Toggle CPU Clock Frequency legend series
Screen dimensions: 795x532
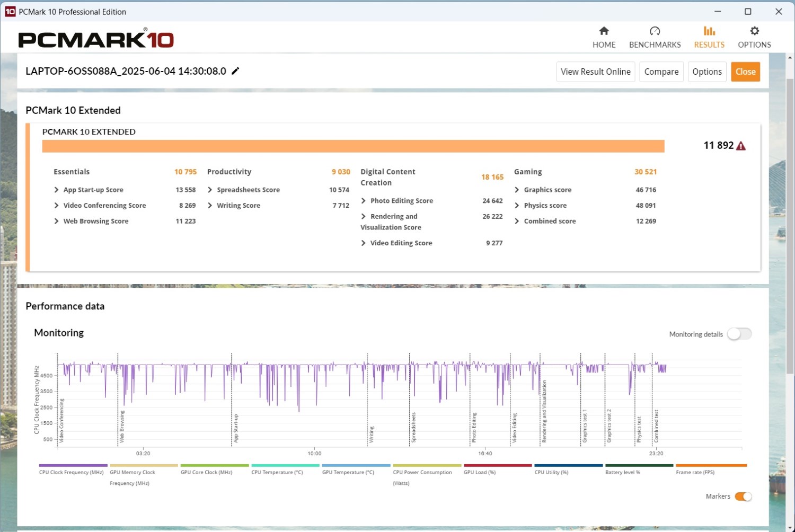click(x=71, y=472)
